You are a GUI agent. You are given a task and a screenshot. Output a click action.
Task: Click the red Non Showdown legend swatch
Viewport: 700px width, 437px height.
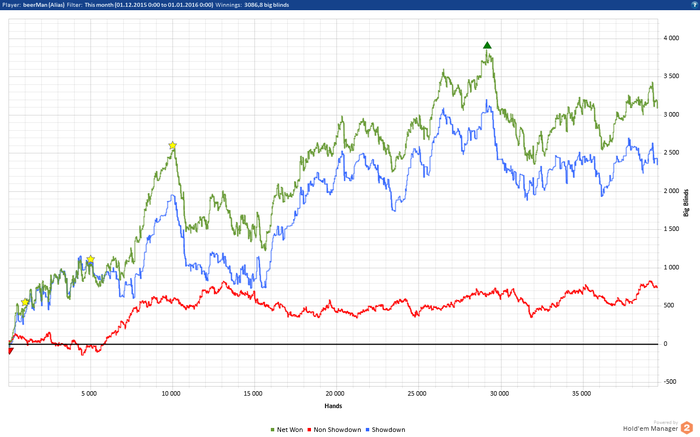(309, 430)
